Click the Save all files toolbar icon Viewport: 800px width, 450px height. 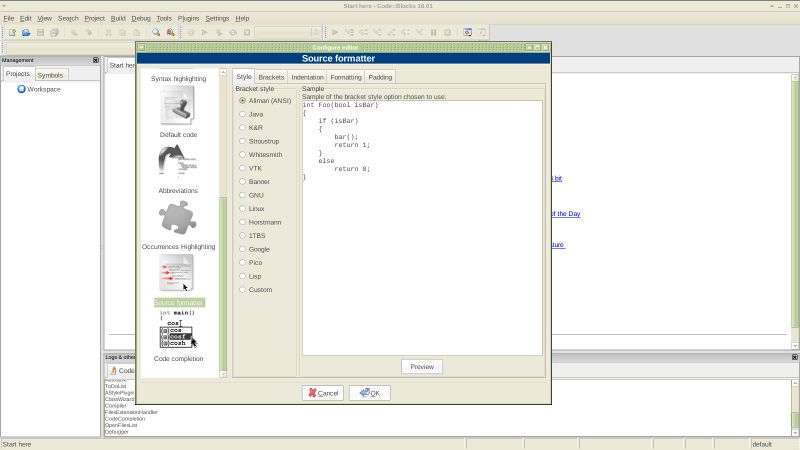(x=55, y=32)
